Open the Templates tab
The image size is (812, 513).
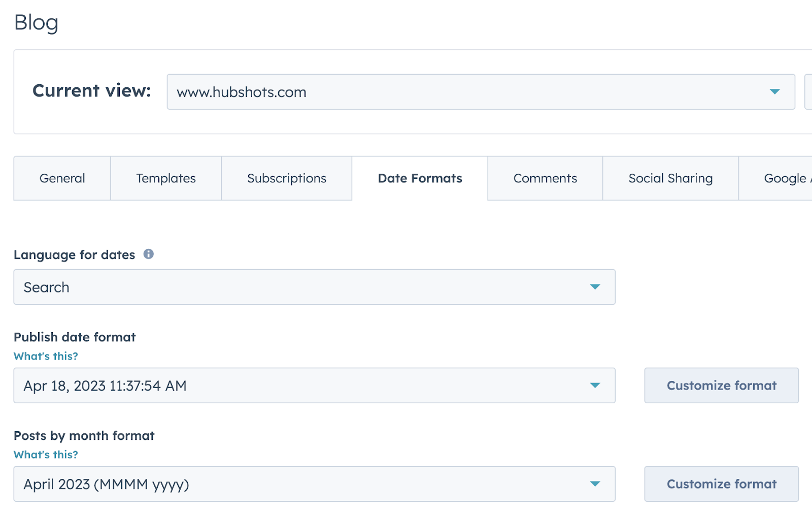pyautogui.click(x=165, y=178)
